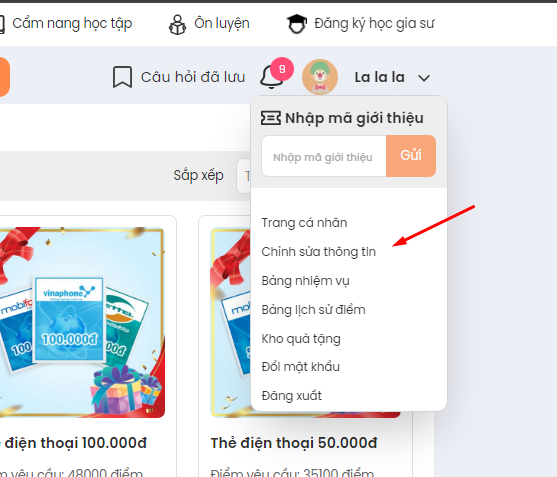Image resolution: width=557 pixels, height=477 pixels.
Task: Click the bookmark icon for saved questions
Action: pyautogui.click(x=122, y=77)
